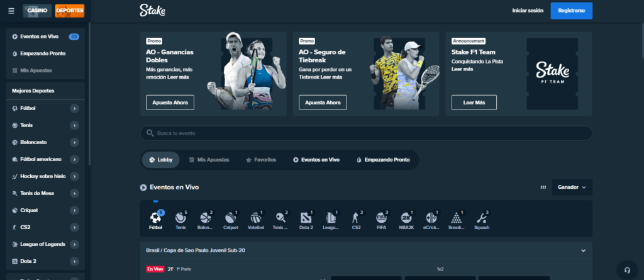Expand Tenis de Mesa arrow in sidebar
Image resolution: width=644 pixels, height=280 pixels.
pyautogui.click(x=74, y=193)
